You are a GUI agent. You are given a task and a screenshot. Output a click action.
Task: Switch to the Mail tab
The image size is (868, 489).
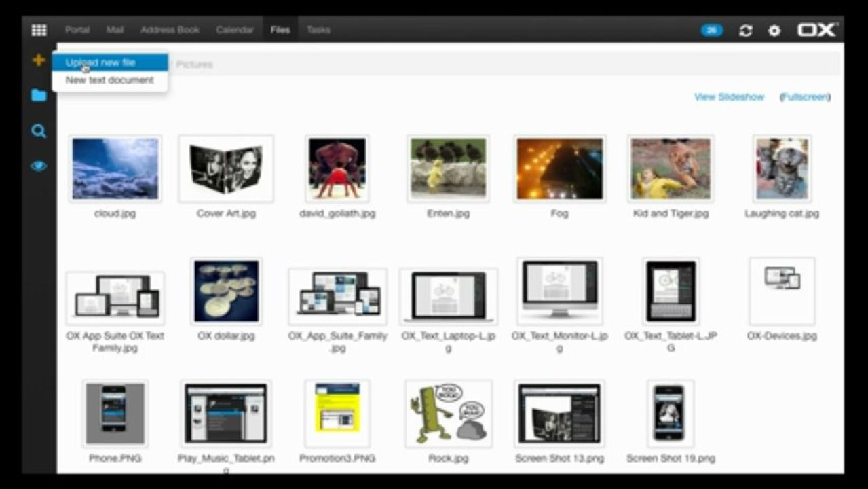tap(115, 30)
